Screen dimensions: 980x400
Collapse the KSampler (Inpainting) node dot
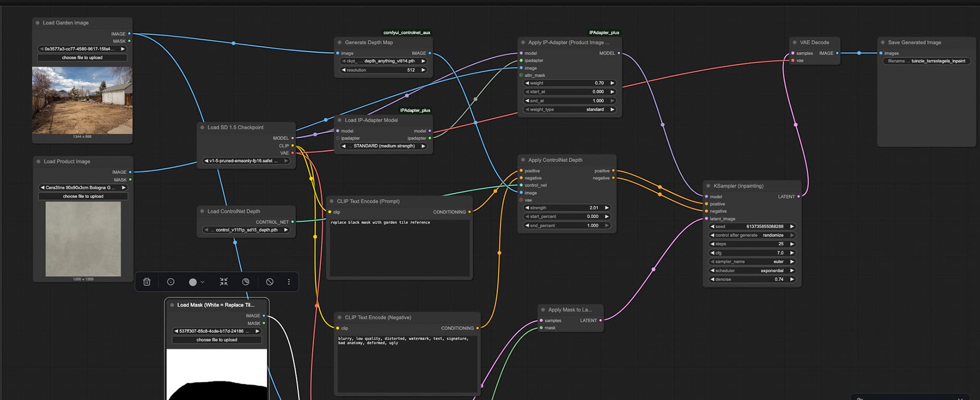coord(708,186)
